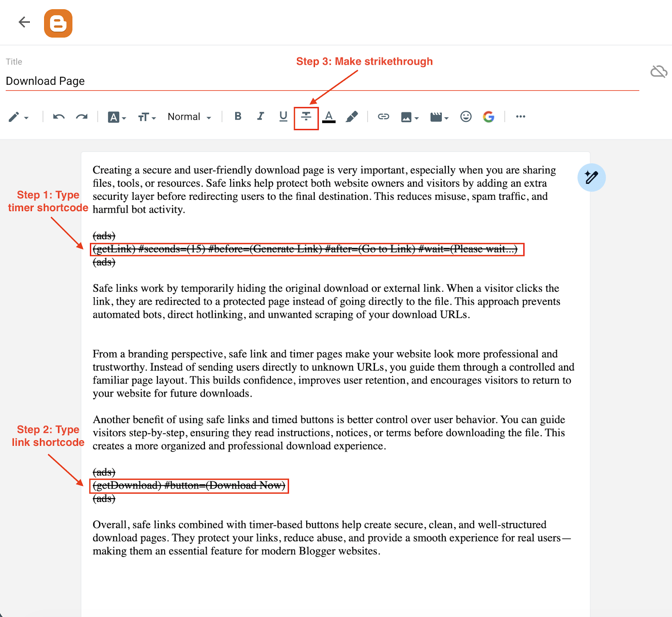
Task: Open Blogger home via orange logo
Action: (58, 23)
